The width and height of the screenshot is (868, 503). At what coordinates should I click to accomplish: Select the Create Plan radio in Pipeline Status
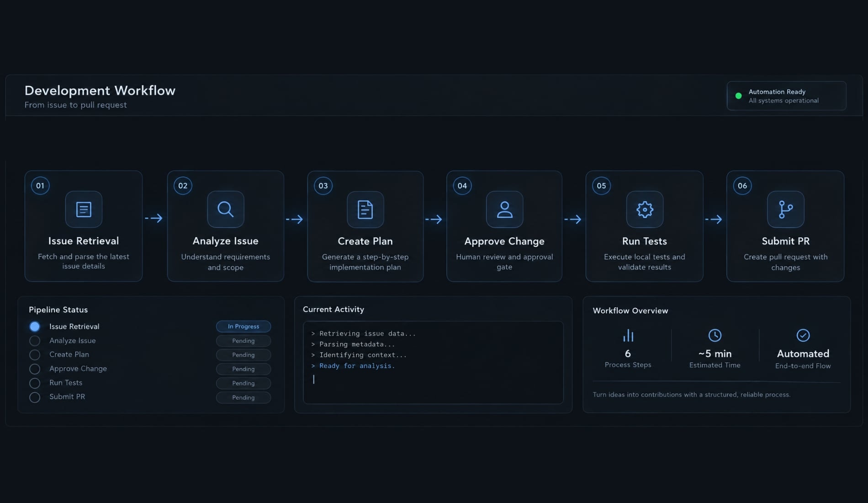point(35,355)
